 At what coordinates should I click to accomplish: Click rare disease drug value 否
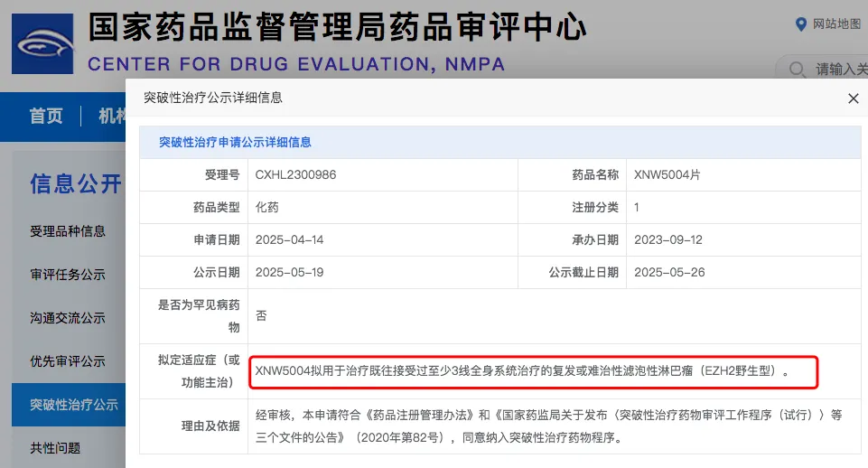coord(261,315)
